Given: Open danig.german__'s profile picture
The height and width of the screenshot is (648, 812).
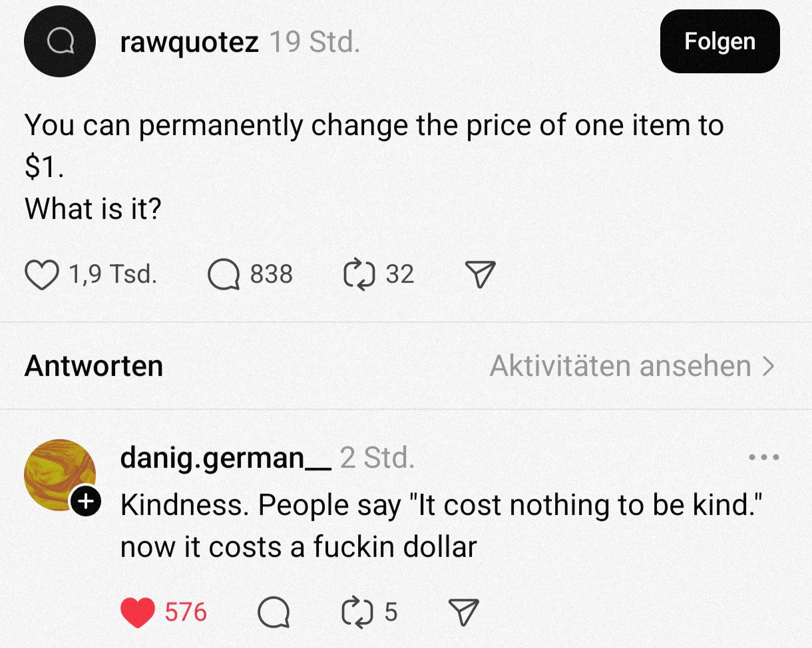Looking at the screenshot, I should pyautogui.click(x=59, y=474).
